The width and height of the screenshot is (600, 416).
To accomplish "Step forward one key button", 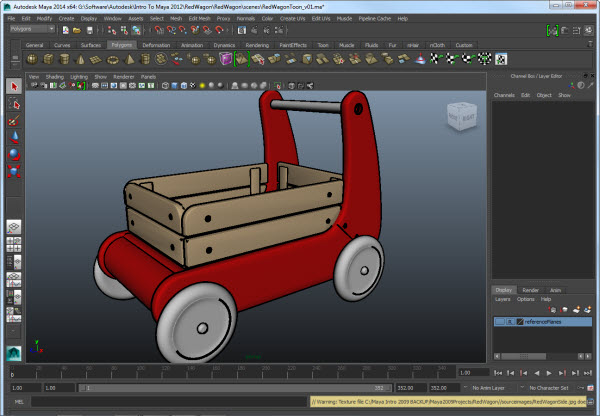I will tap(562, 373).
